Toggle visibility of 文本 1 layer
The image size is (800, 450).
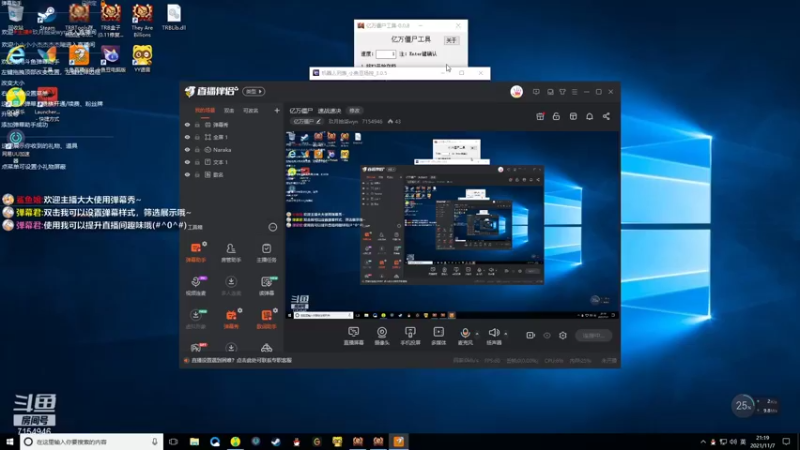(187, 162)
